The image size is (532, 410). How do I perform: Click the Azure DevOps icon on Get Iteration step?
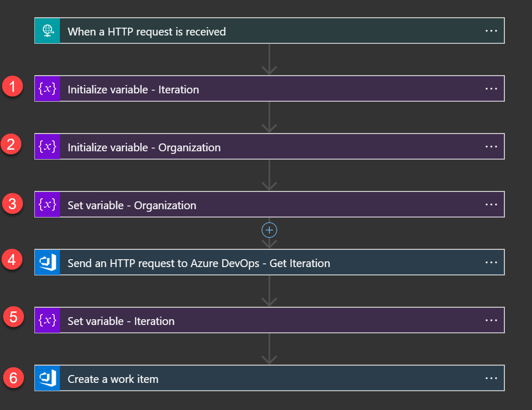click(x=47, y=262)
